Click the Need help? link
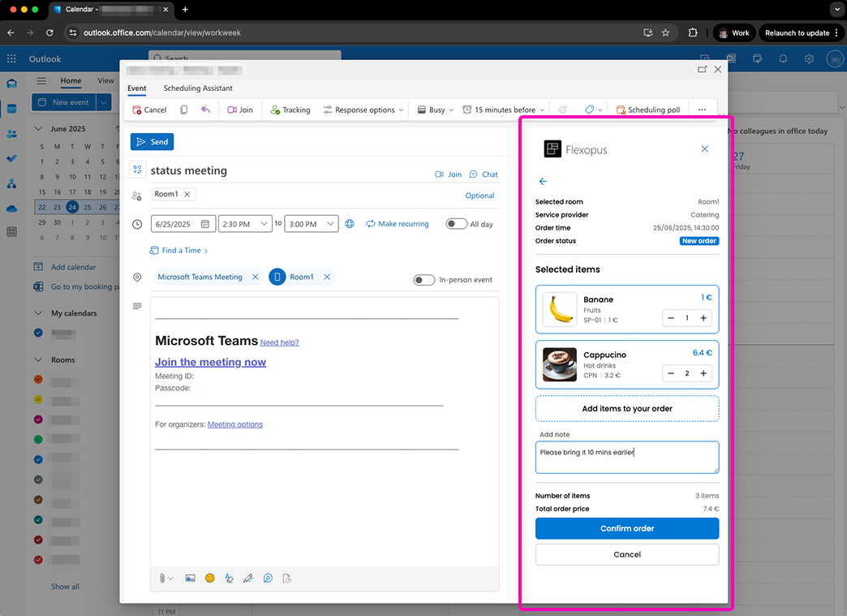 [x=279, y=342]
